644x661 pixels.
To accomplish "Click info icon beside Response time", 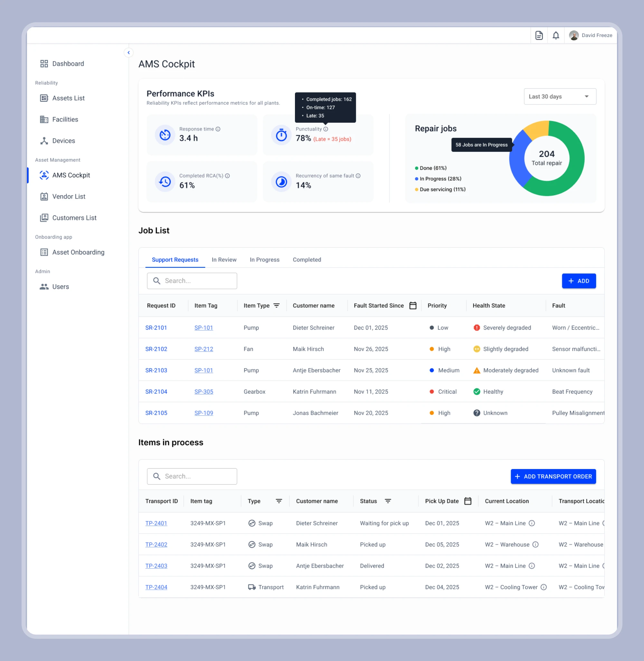I will tap(218, 129).
